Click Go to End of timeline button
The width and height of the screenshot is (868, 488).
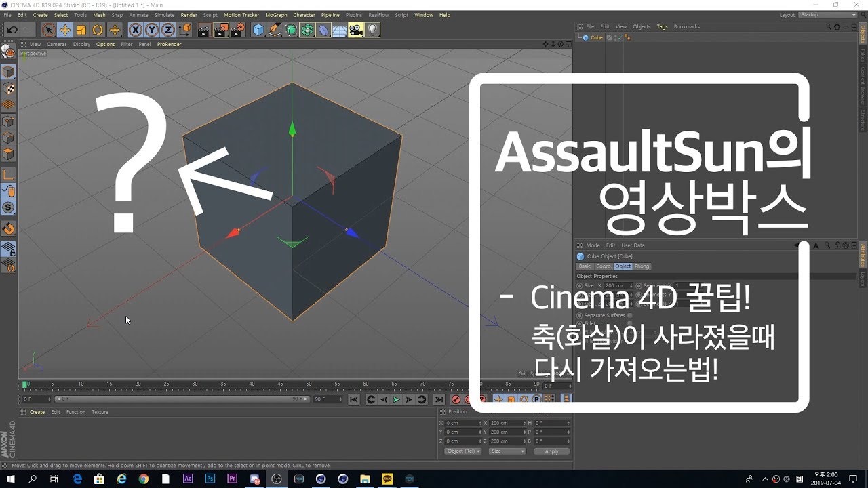439,400
